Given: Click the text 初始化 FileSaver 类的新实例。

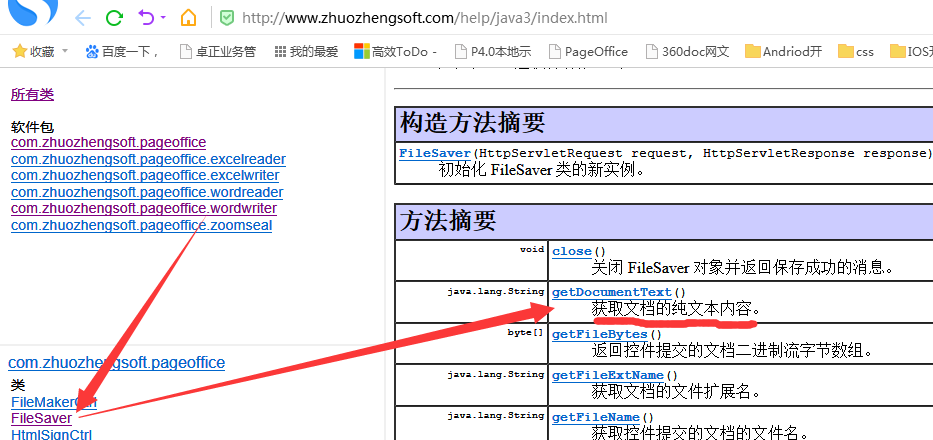Looking at the screenshot, I should (x=542, y=170).
